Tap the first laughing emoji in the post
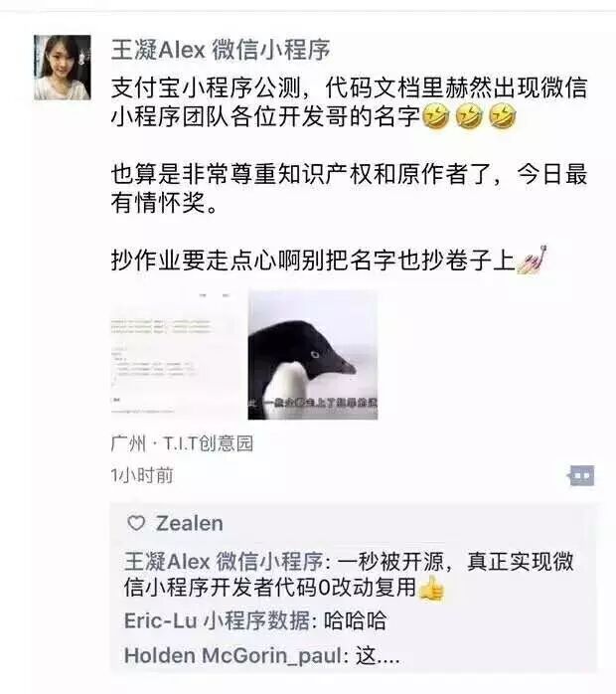Screen dimensions: 616x694 (x=436, y=116)
